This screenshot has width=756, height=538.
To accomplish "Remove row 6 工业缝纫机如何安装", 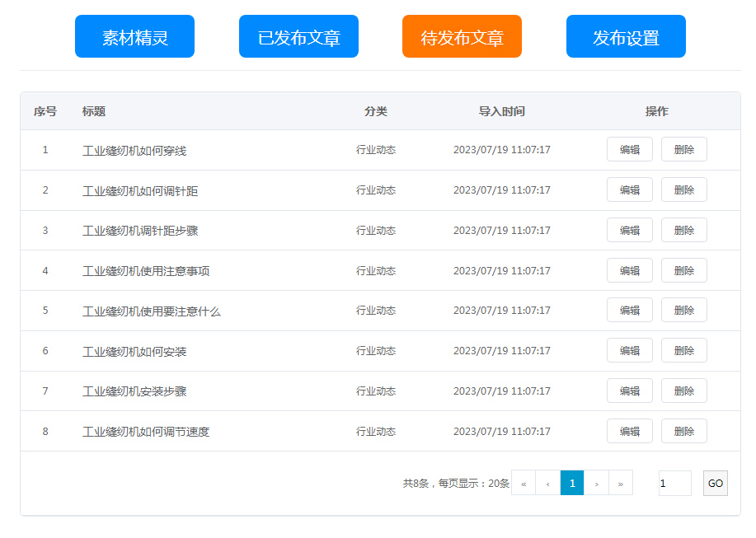I will pos(683,351).
